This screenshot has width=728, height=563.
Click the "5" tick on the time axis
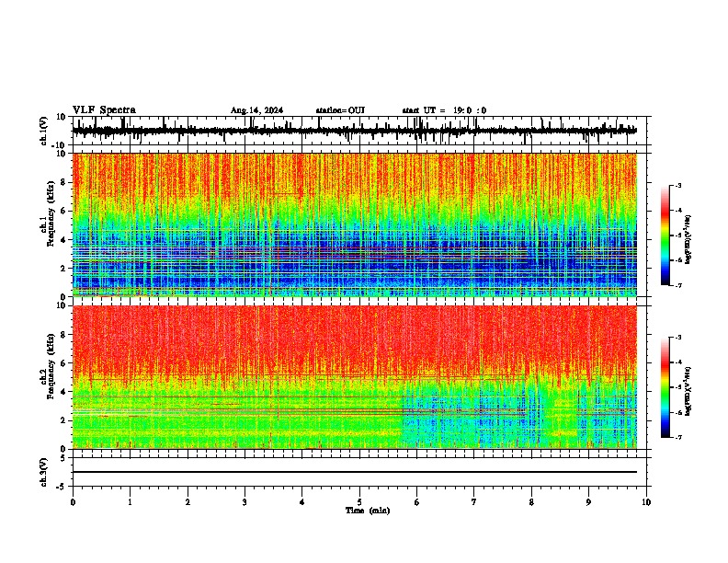[359, 502]
